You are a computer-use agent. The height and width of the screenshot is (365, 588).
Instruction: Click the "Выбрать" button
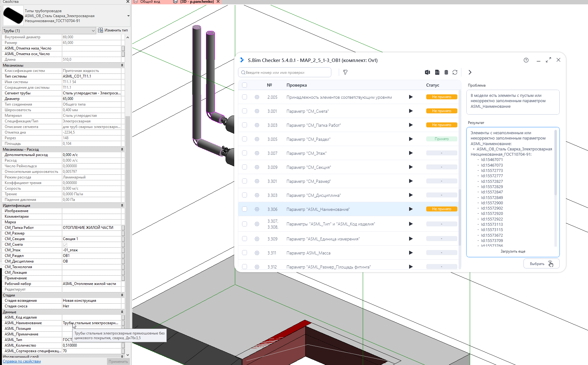coord(541,263)
